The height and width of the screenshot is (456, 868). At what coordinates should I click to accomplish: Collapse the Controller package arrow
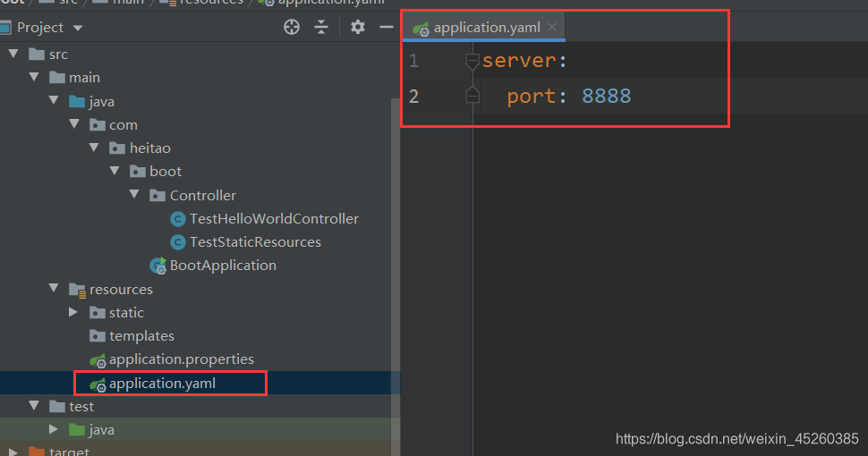click(x=134, y=194)
